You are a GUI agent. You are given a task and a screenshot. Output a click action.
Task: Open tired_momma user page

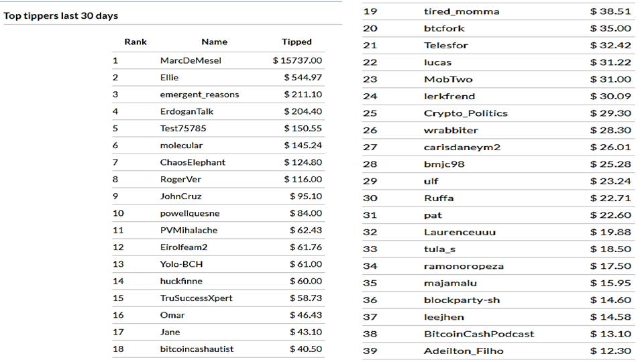(462, 11)
